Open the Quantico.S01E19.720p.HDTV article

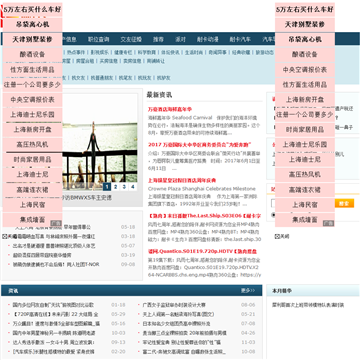(202, 251)
